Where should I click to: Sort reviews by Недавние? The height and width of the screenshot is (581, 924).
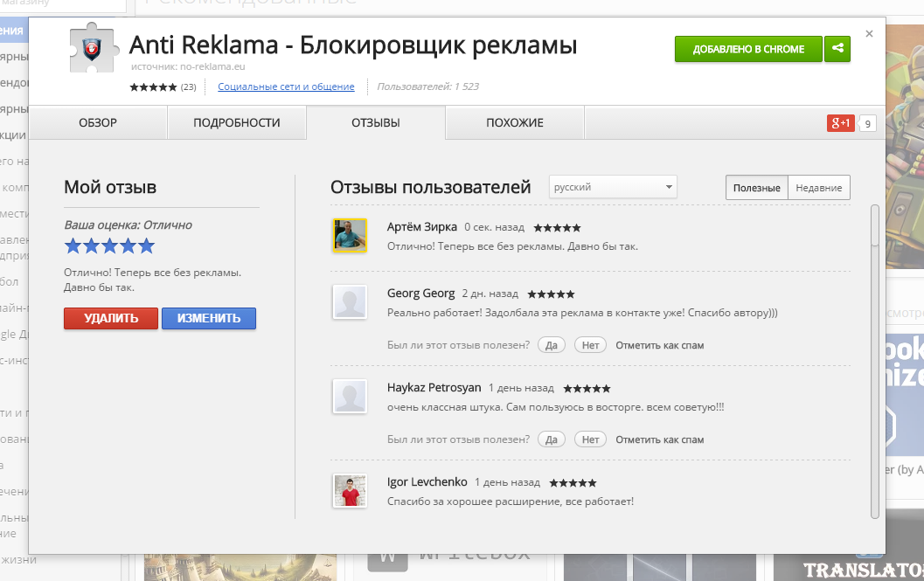pyautogui.click(x=818, y=187)
